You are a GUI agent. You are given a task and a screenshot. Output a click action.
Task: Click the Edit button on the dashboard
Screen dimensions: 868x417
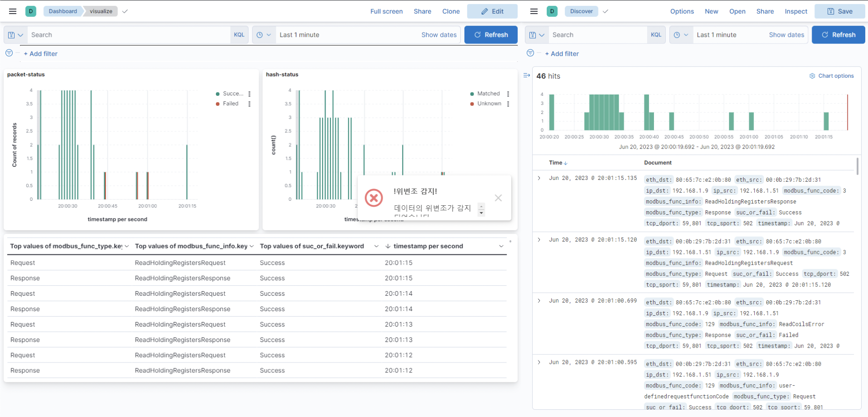[x=492, y=11]
